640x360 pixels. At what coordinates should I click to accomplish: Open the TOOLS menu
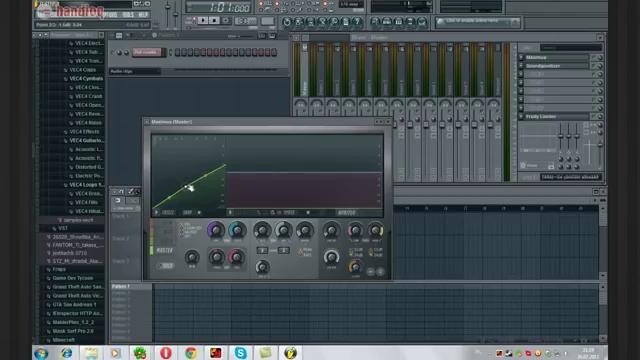tap(128, 15)
